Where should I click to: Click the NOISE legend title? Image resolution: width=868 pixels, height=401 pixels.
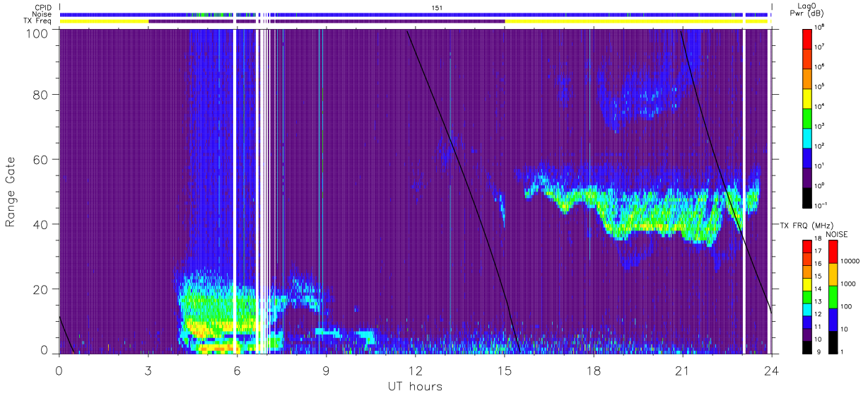(837, 234)
